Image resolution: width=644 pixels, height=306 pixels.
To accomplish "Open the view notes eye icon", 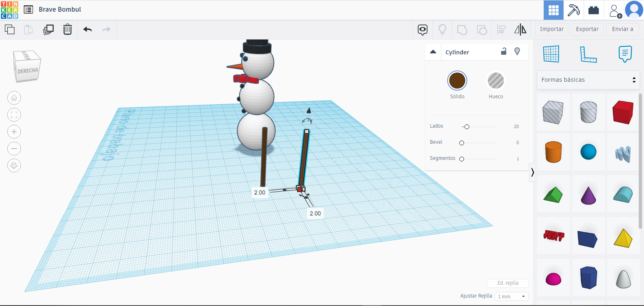I will pyautogui.click(x=423, y=30).
